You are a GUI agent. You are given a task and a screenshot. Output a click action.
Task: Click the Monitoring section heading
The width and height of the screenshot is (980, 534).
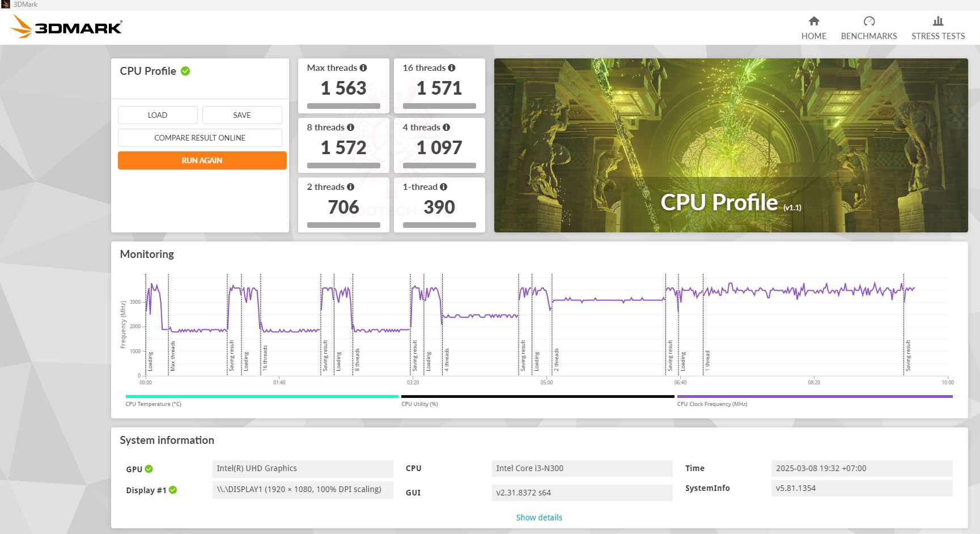[x=147, y=254]
